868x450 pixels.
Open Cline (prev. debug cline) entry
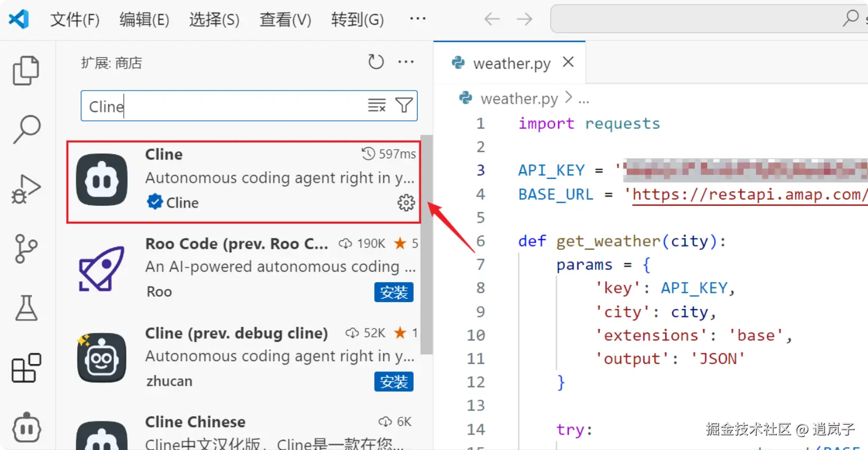(237, 333)
